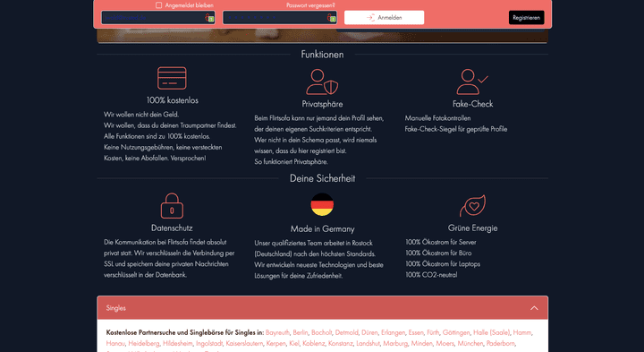Click the Privatsphäre heading text
644x352 pixels.
click(322, 104)
